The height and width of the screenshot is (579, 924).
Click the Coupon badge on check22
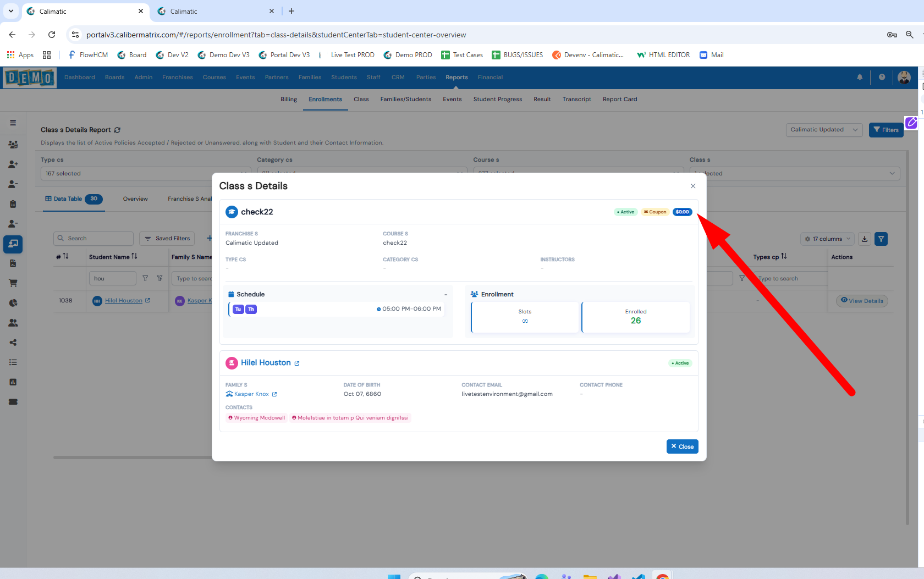click(x=655, y=212)
